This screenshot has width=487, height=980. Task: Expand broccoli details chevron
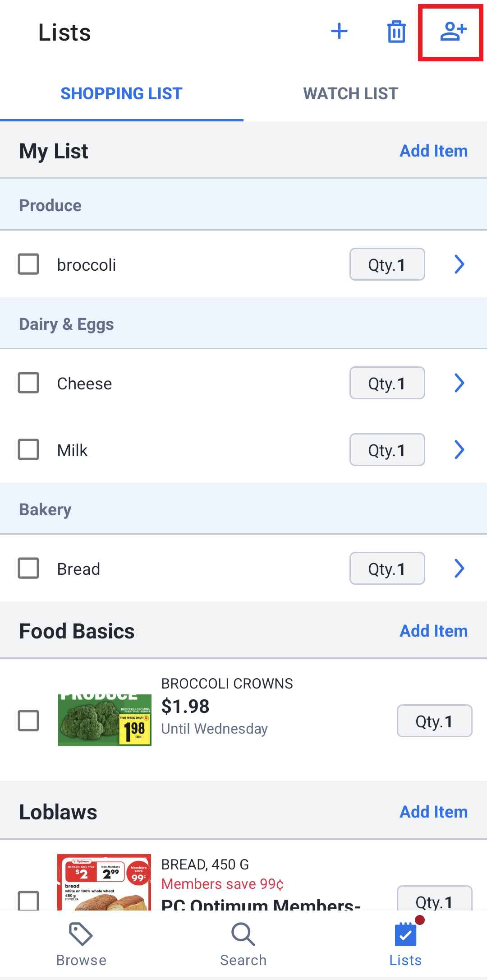pos(459,264)
